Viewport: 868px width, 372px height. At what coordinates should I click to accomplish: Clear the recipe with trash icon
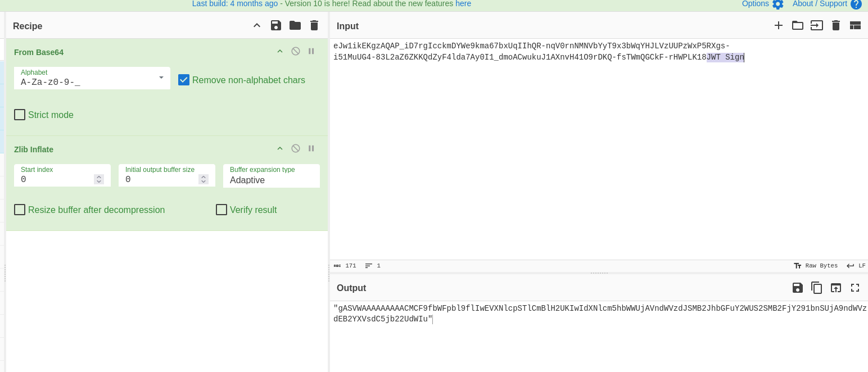pyautogui.click(x=314, y=25)
